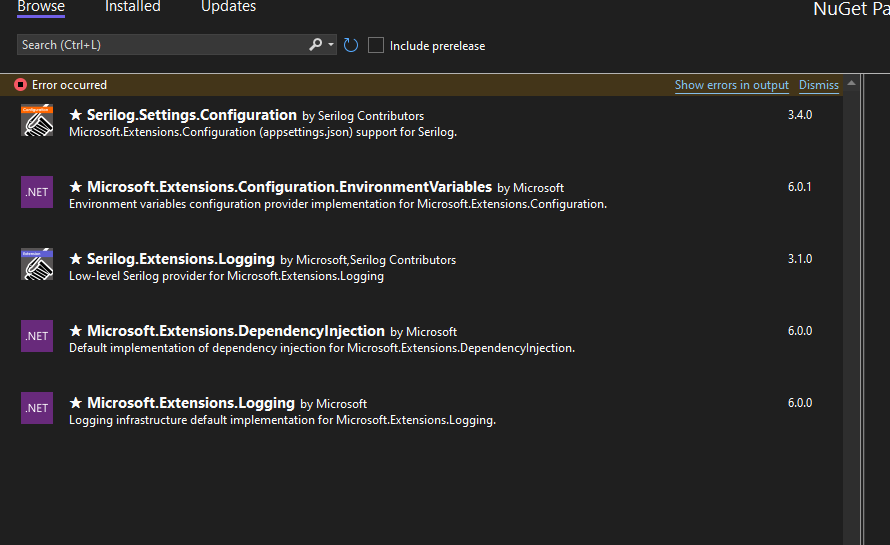
Task: Click the Show errors in output link
Action: pos(731,85)
